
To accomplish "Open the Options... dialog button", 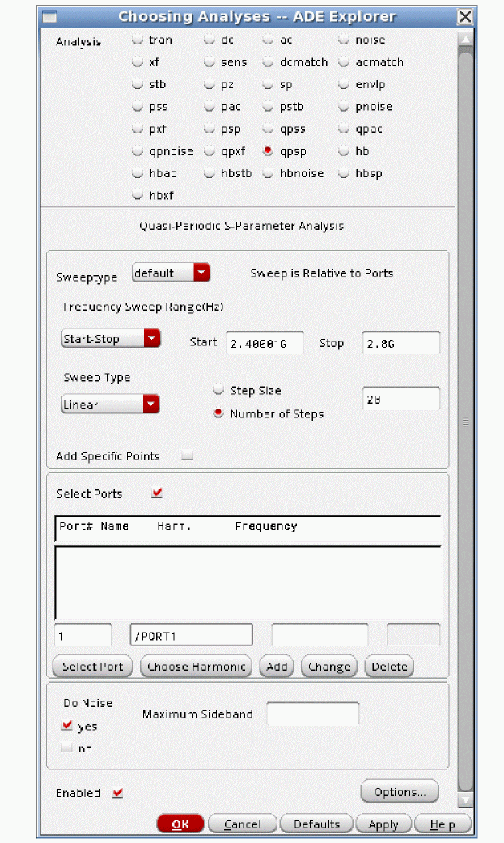I will tap(400, 792).
